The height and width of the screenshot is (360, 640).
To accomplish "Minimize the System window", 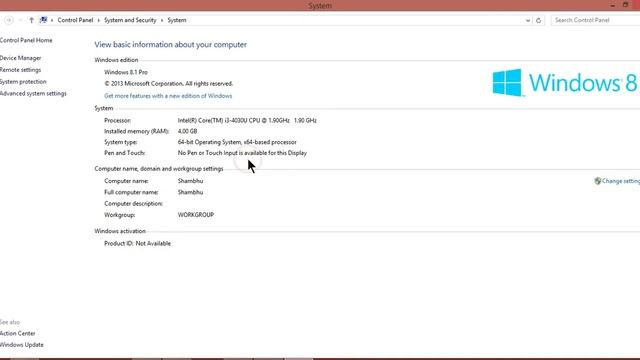I will click(612, 5).
